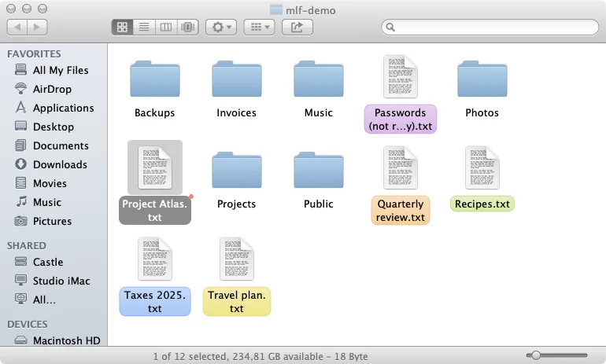Select the Backups folder icon
This screenshot has width=606, height=364.
pos(154,79)
